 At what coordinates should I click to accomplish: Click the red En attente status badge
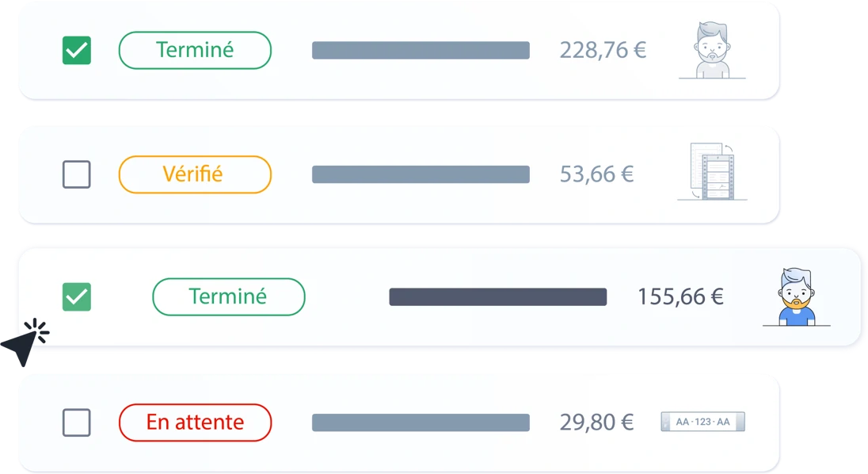pyautogui.click(x=195, y=422)
